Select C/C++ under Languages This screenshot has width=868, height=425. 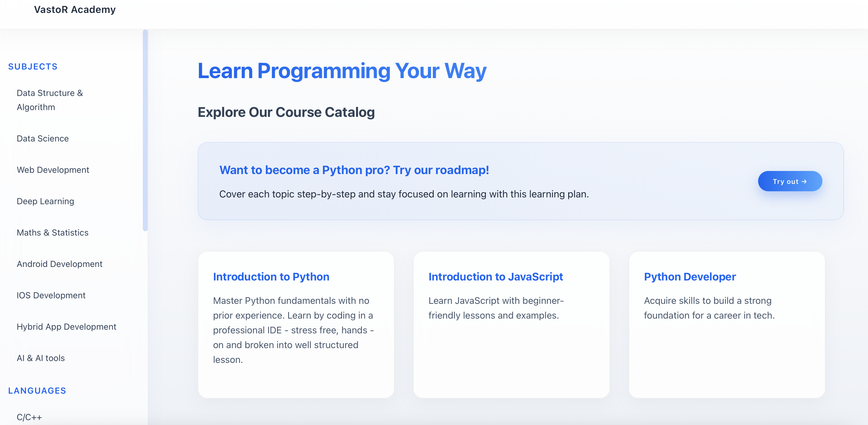29,417
